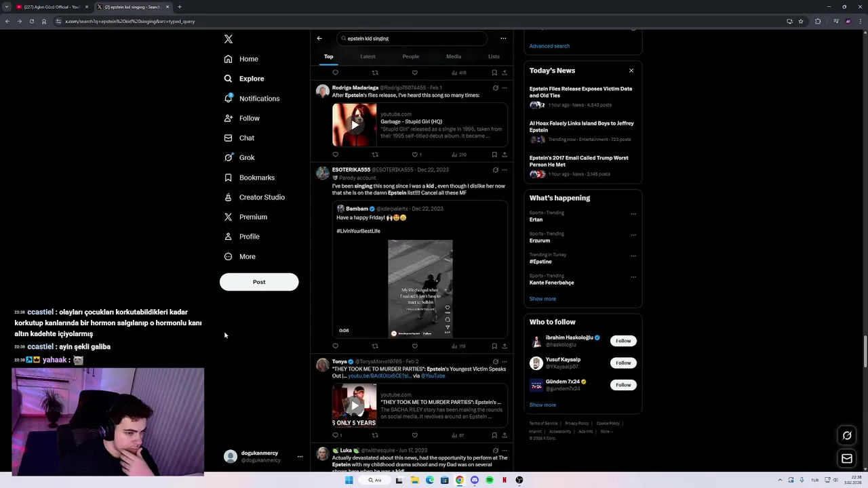
Task: Follow Gündem 7x24
Action: point(623,385)
